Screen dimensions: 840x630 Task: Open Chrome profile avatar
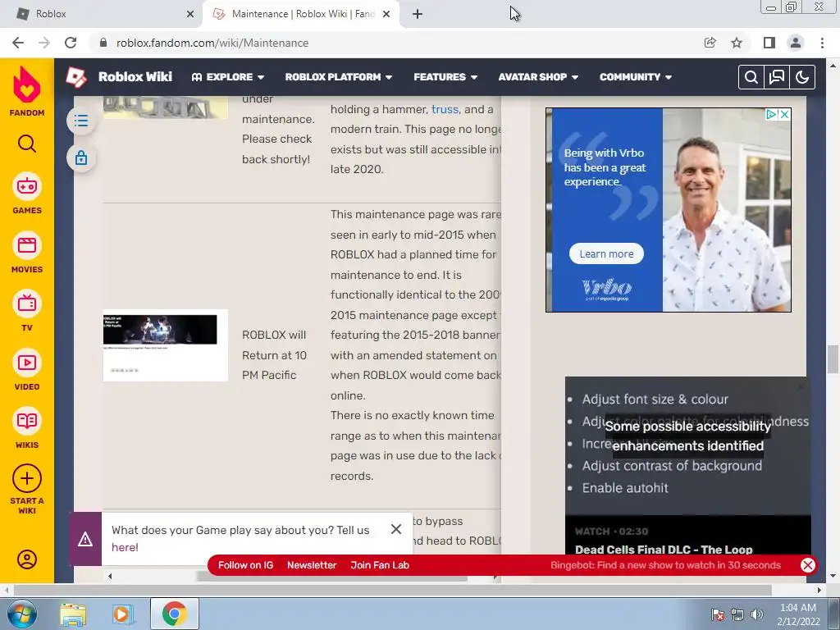(796, 43)
